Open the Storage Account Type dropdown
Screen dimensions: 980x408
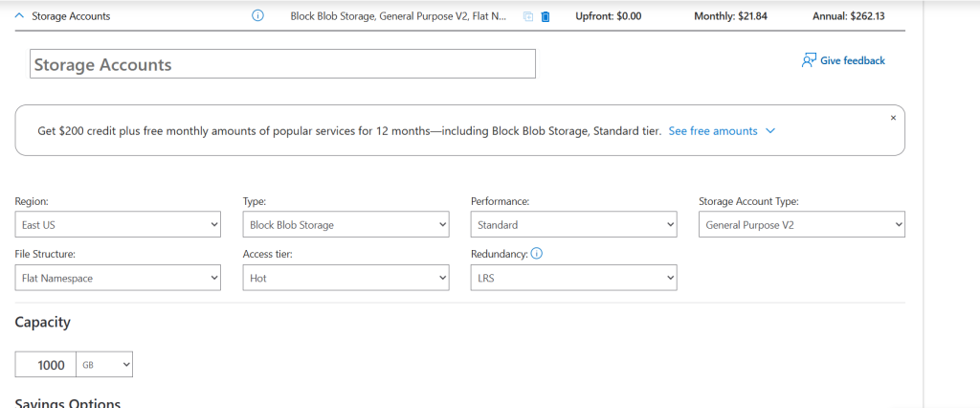click(802, 225)
